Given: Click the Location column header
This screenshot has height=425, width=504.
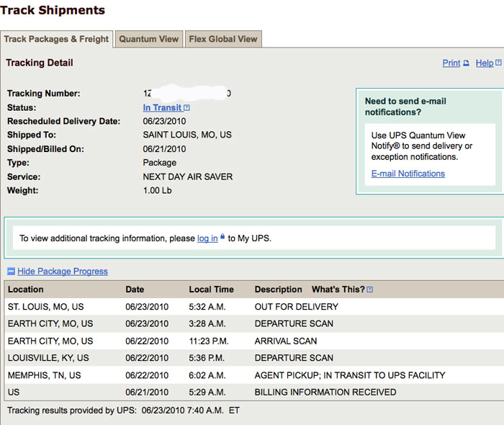Looking at the screenshot, I should (26, 290).
